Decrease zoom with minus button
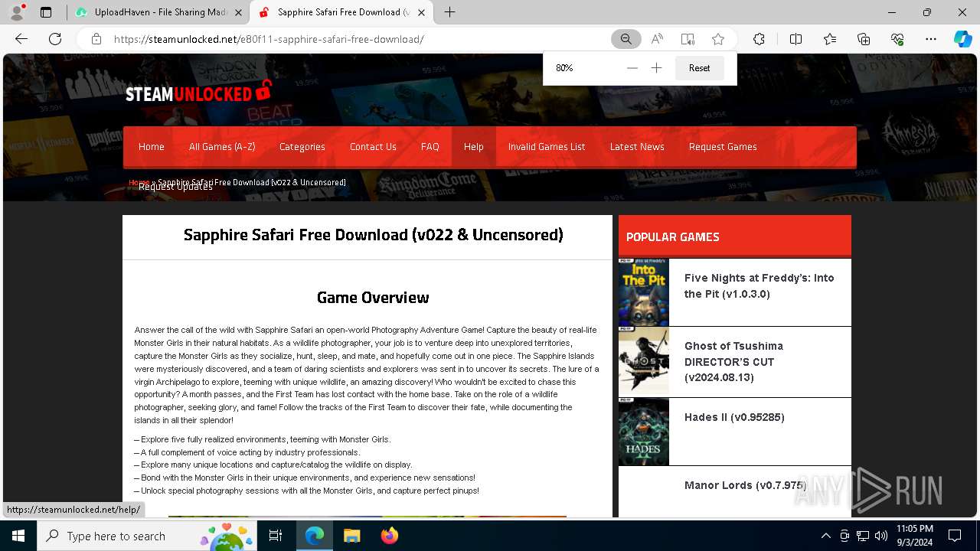This screenshot has width=980, height=551. 632,68
